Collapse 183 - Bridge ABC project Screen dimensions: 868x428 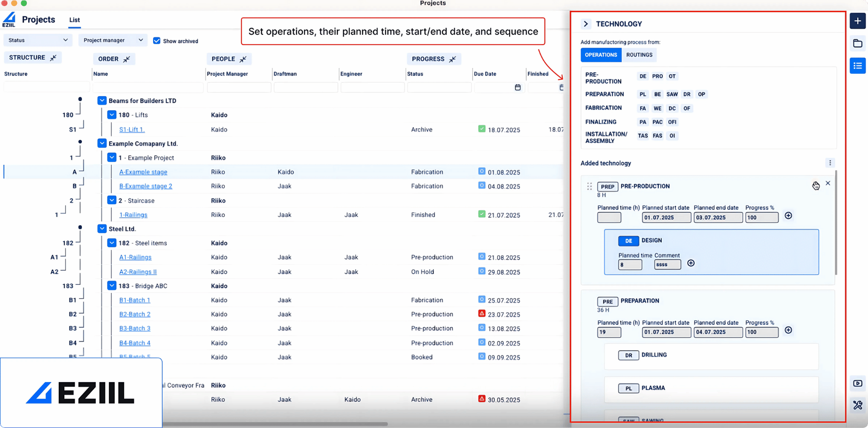tap(112, 285)
